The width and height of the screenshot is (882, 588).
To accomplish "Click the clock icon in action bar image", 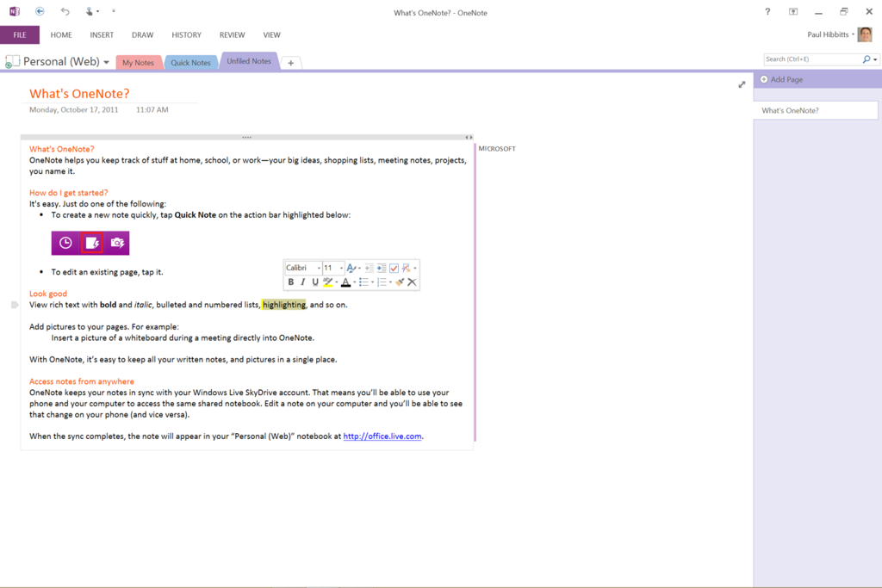I will 65,243.
